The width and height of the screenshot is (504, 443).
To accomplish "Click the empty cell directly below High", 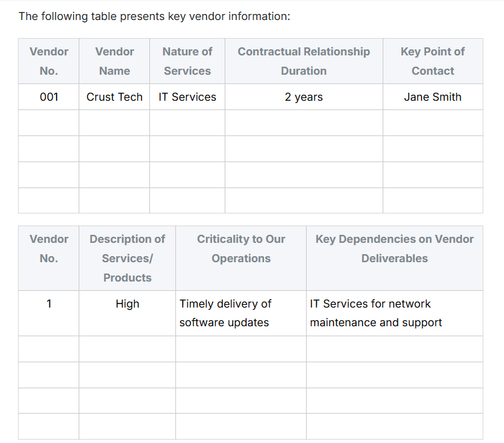I will 127,349.
